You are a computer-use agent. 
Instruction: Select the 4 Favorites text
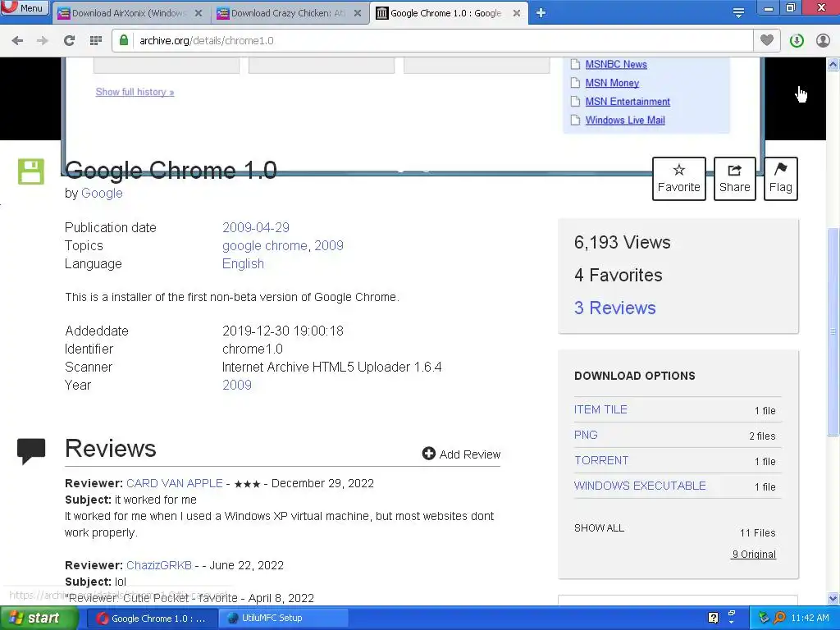point(619,276)
